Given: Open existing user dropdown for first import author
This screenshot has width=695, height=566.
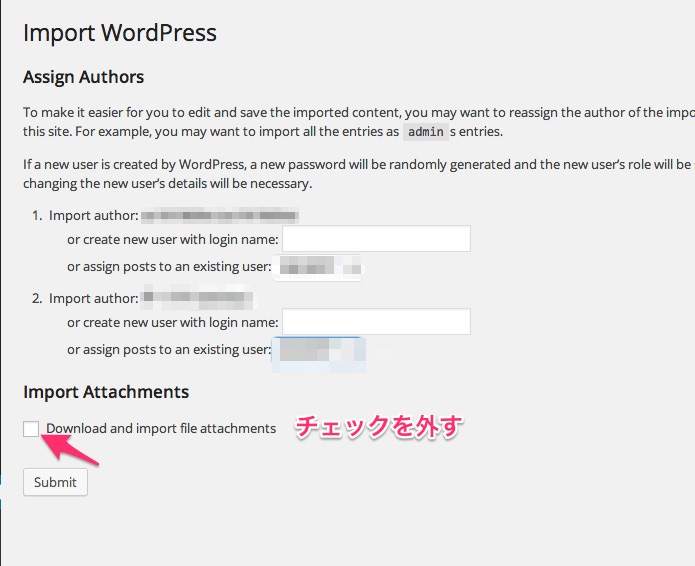Looking at the screenshot, I should [x=317, y=267].
